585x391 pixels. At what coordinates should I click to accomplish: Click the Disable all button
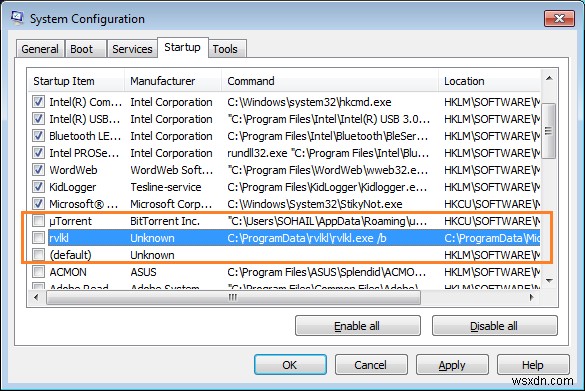[494, 326]
